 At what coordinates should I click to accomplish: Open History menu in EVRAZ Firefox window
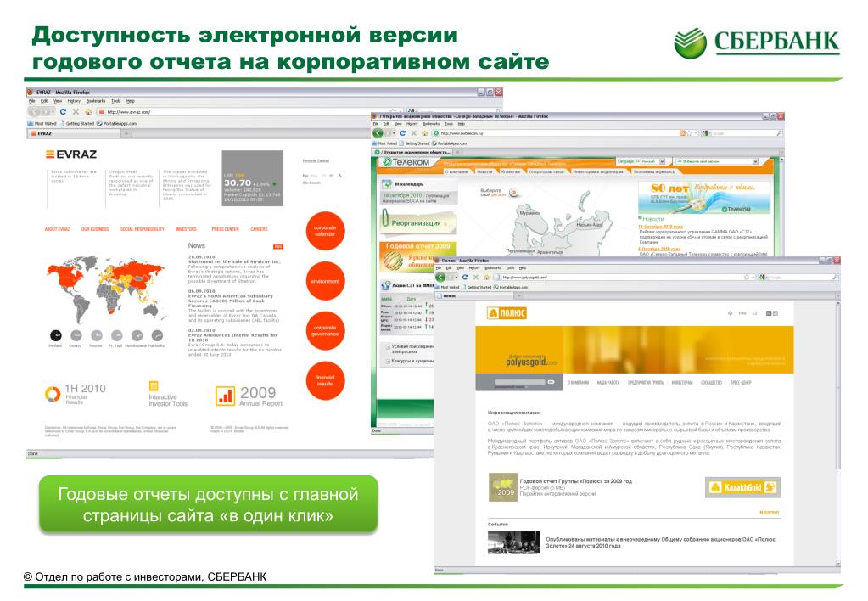click(x=74, y=101)
